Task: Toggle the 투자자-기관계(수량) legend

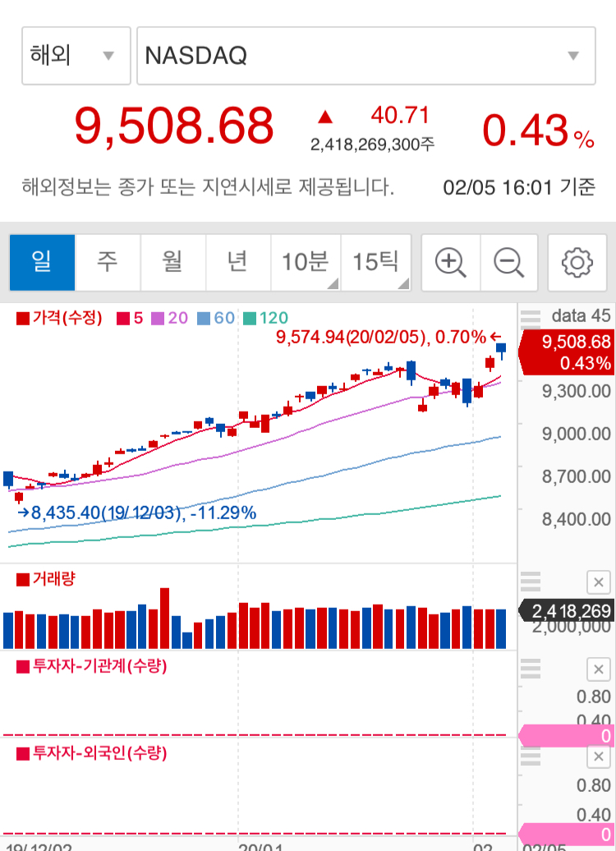Action: [x=92, y=666]
